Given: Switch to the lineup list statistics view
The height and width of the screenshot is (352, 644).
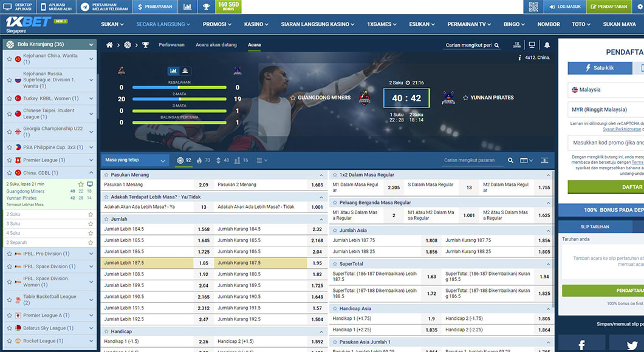Looking at the screenshot, I should tap(185, 71).
